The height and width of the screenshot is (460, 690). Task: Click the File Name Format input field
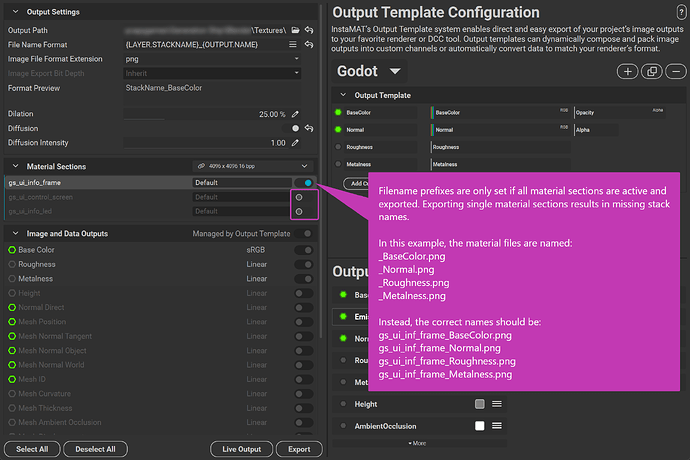point(205,44)
